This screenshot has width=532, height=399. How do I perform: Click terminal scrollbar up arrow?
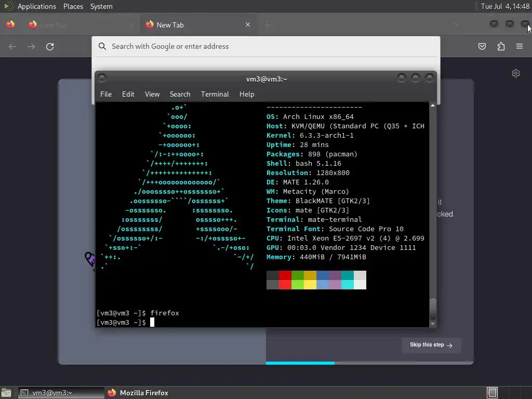pyautogui.click(x=433, y=105)
